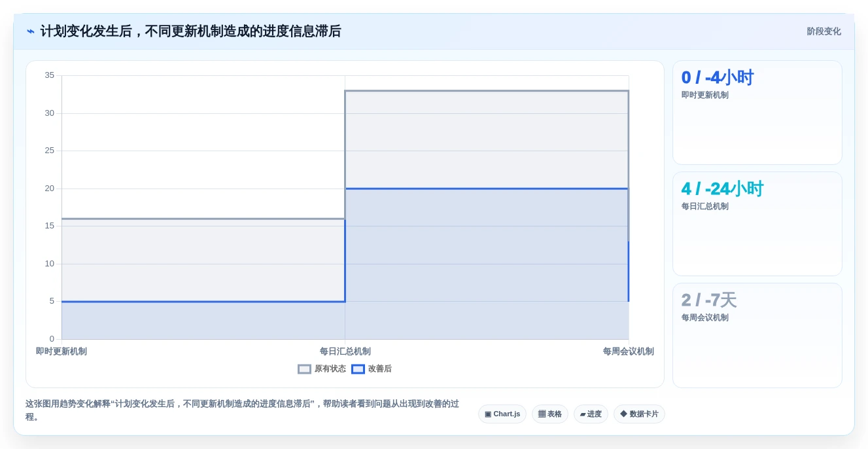The image size is (868, 449).
Task: Click the 0 / -4小时 value
Action: click(718, 78)
